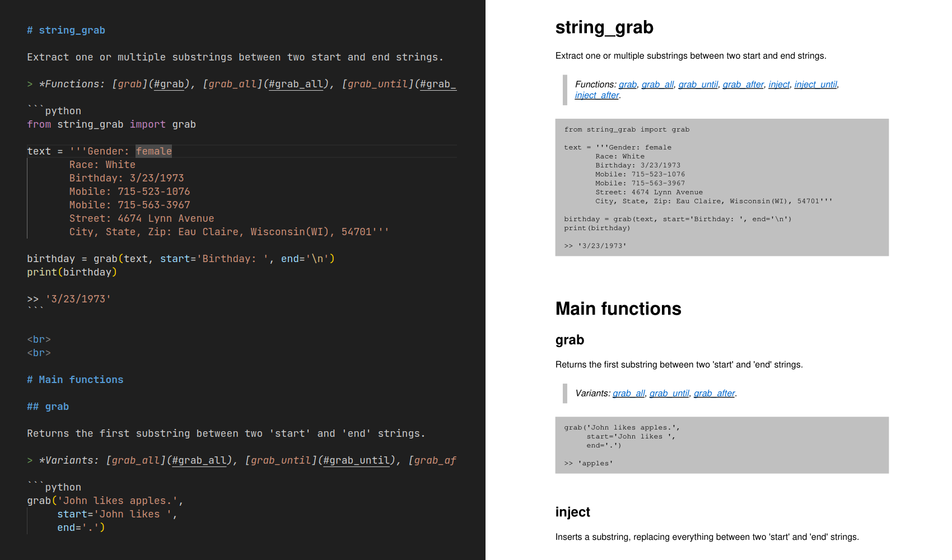Image resolution: width=952 pixels, height=560 pixels.
Task: Go to grab_after from the Variants line
Action: tap(714, 394)
